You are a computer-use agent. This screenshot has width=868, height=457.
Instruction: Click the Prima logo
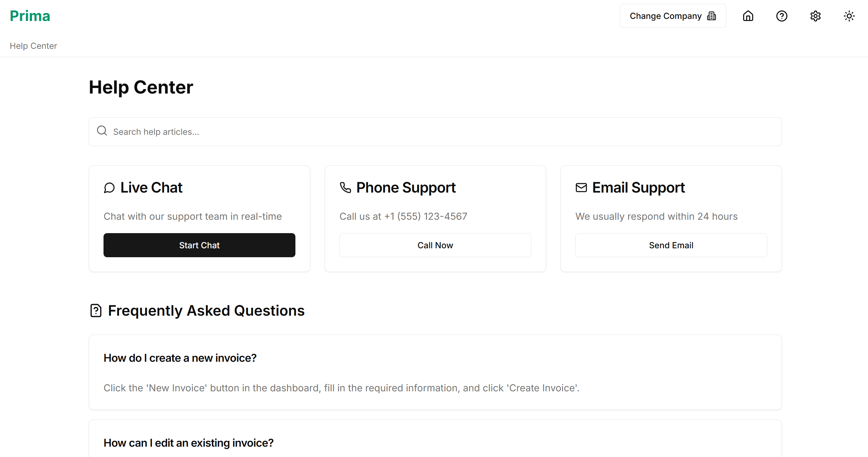pyautogui.click(x=30, y=16)
